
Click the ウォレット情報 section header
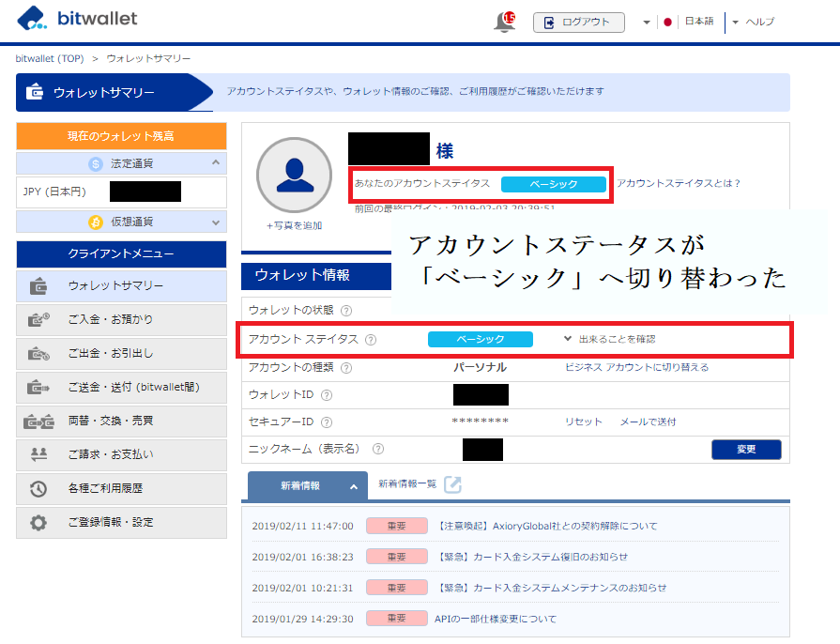tap(316, 275)
